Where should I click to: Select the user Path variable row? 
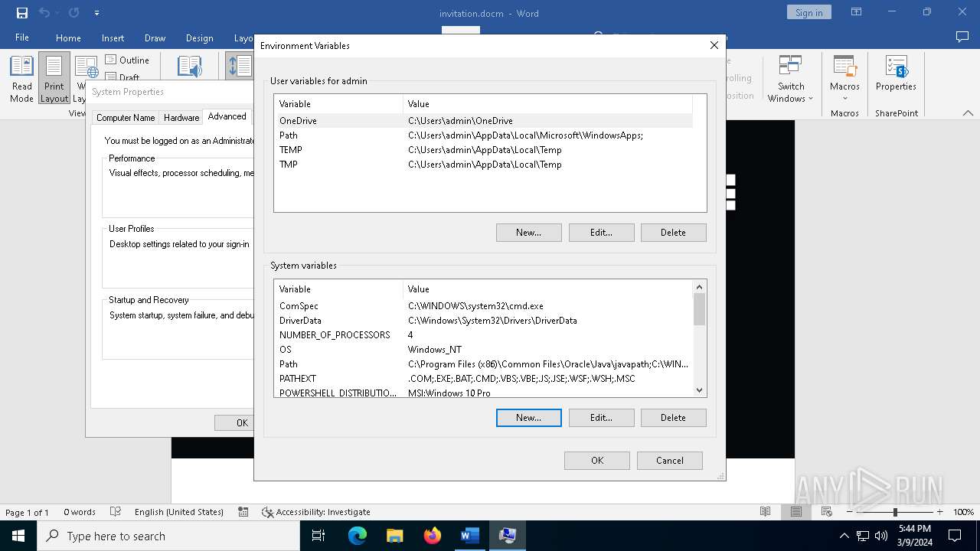(x=483, y=135)
